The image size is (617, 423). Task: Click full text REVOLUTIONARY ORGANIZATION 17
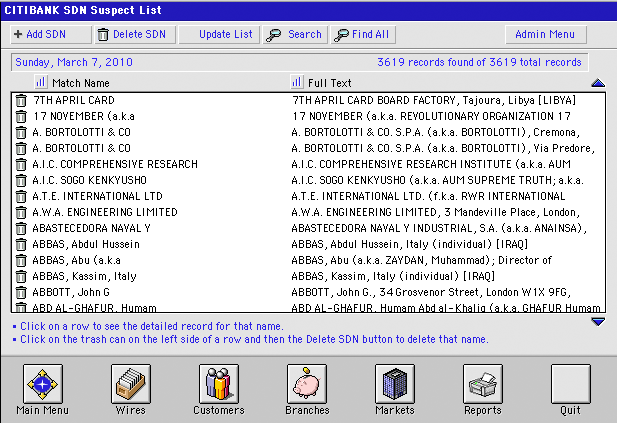(431, 116)
